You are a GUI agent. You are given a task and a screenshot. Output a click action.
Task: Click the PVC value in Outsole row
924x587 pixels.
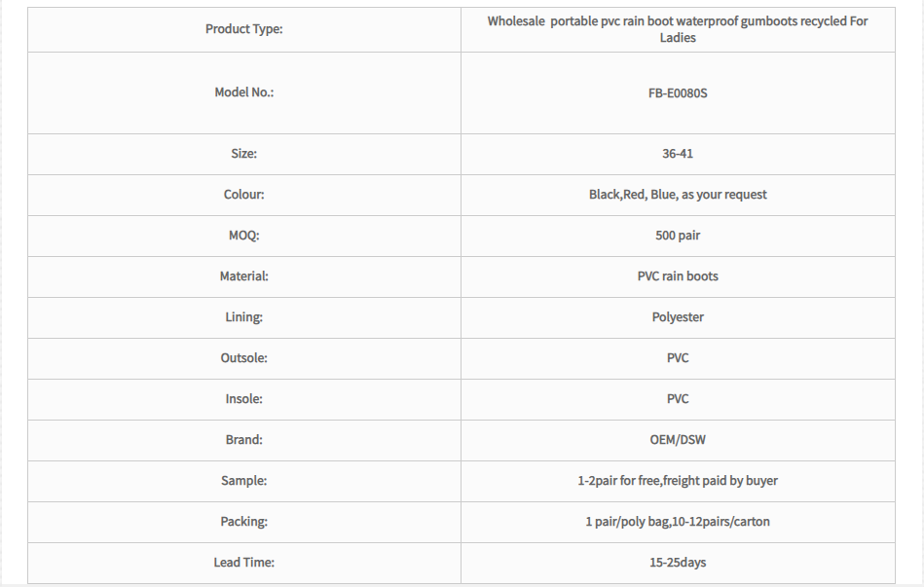tap(677, 358)
